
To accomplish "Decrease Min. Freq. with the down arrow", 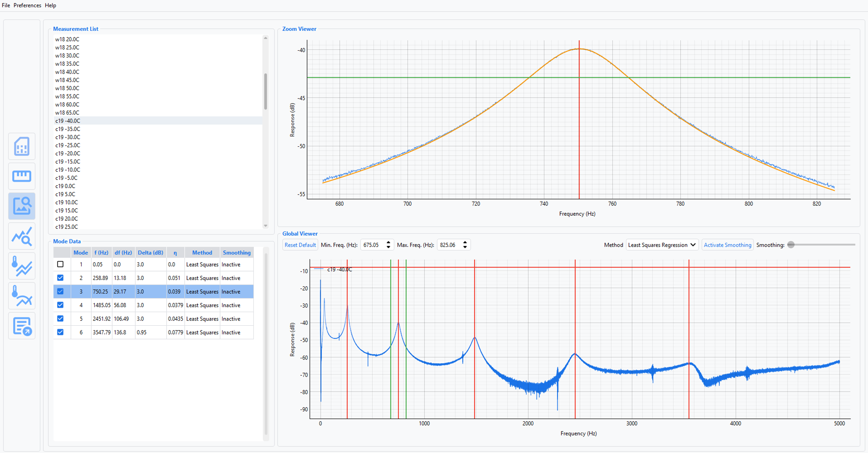I will click(x=388, y=247).
